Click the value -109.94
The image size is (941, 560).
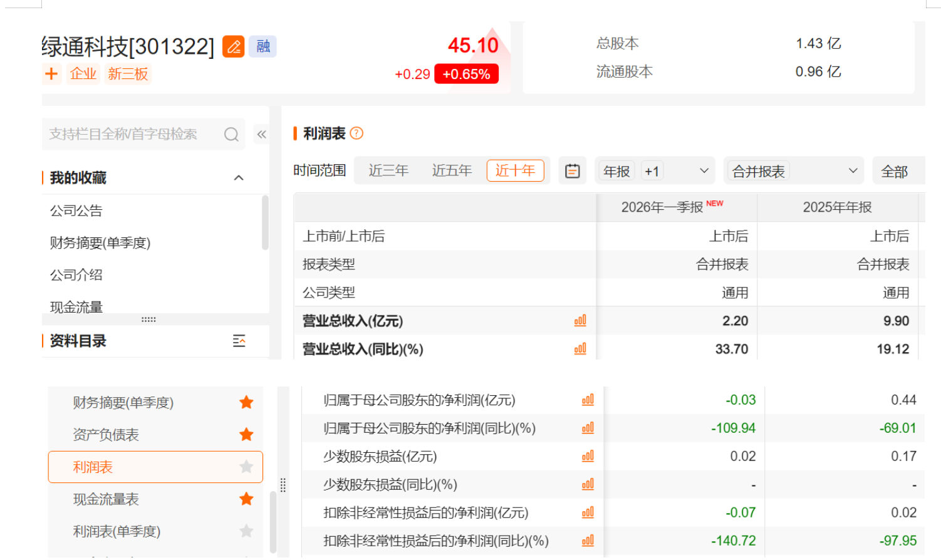733,428
